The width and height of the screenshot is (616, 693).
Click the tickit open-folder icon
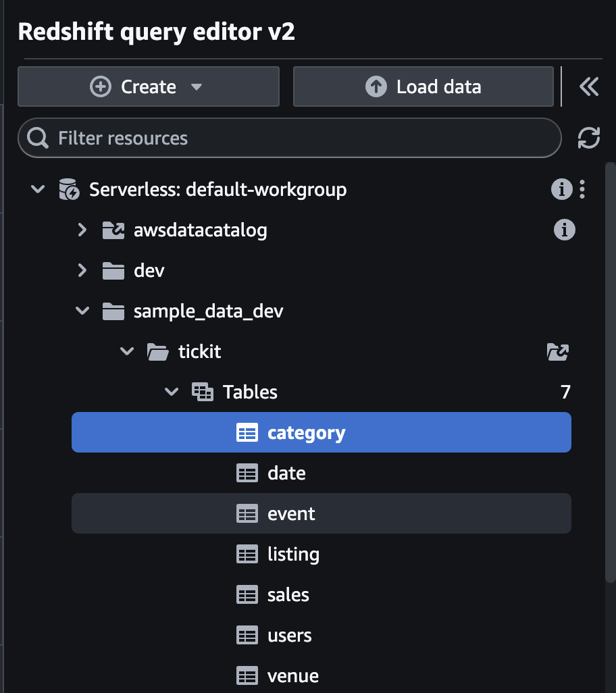coord(158,352)
